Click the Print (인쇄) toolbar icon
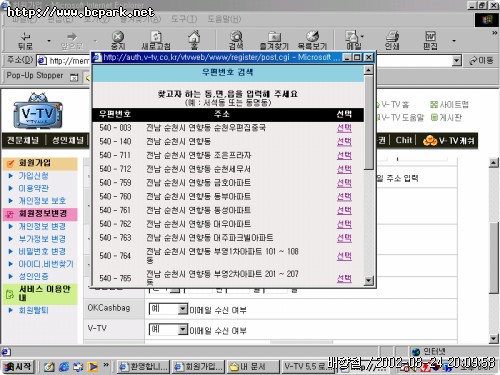Viewport: 500px width, 375px height. pyautogui.click(x=392, y=41)
